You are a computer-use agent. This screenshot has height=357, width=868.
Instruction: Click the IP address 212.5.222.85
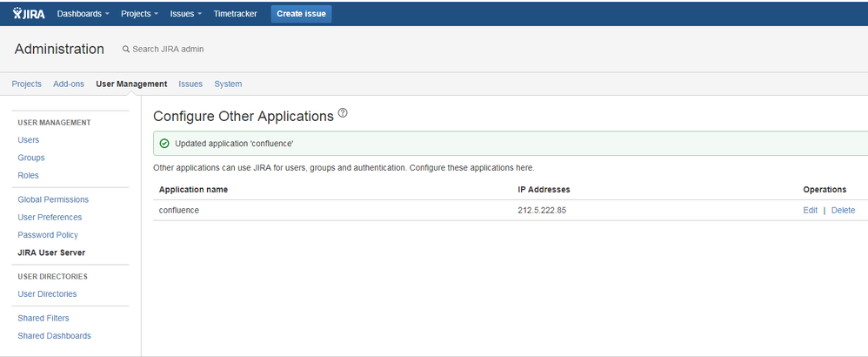[542, 211]
